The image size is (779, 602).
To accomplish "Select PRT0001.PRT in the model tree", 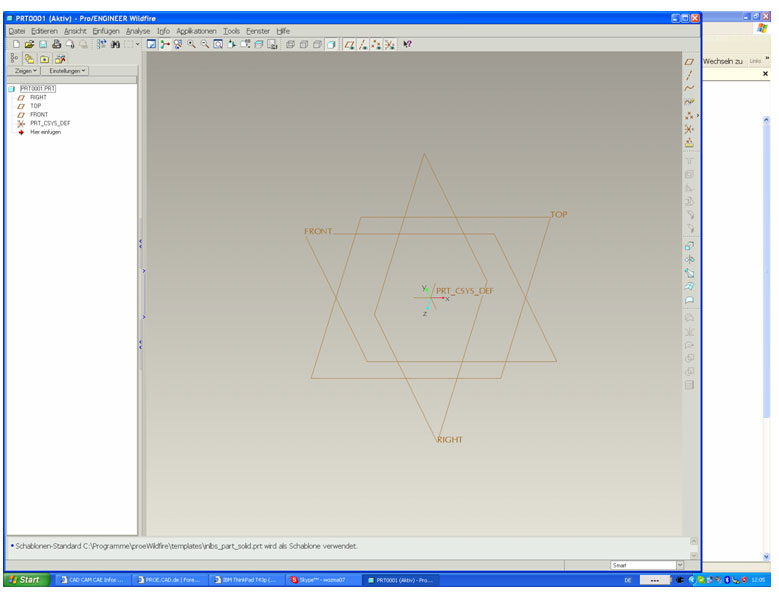I will point(38,88).
